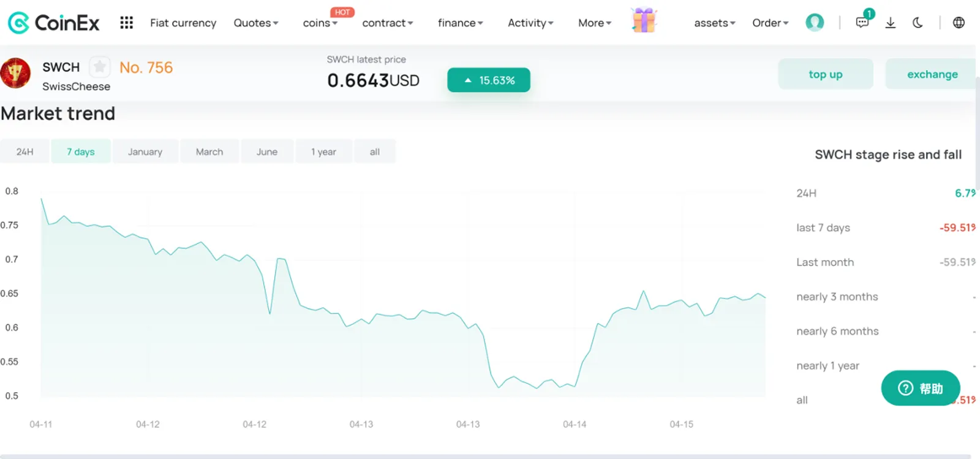The image size is (980, 459).
Task: Click the top up button
Action: click(826, 74)
